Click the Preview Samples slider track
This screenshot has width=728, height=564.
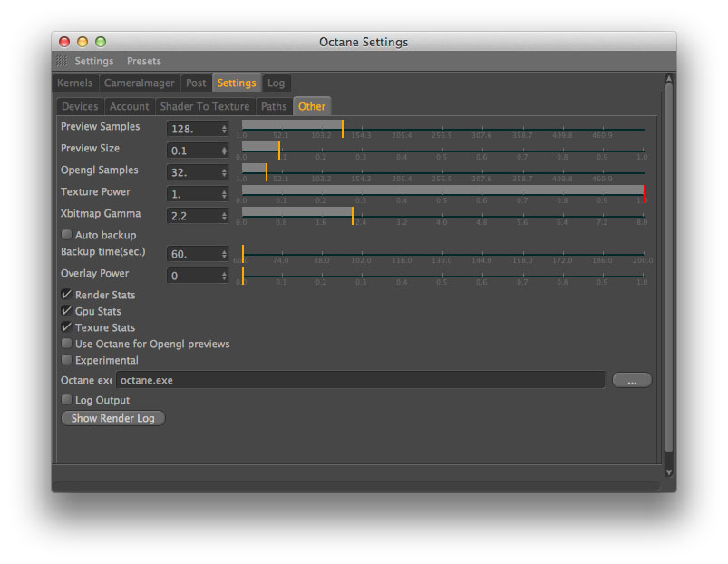pos(443,129)
